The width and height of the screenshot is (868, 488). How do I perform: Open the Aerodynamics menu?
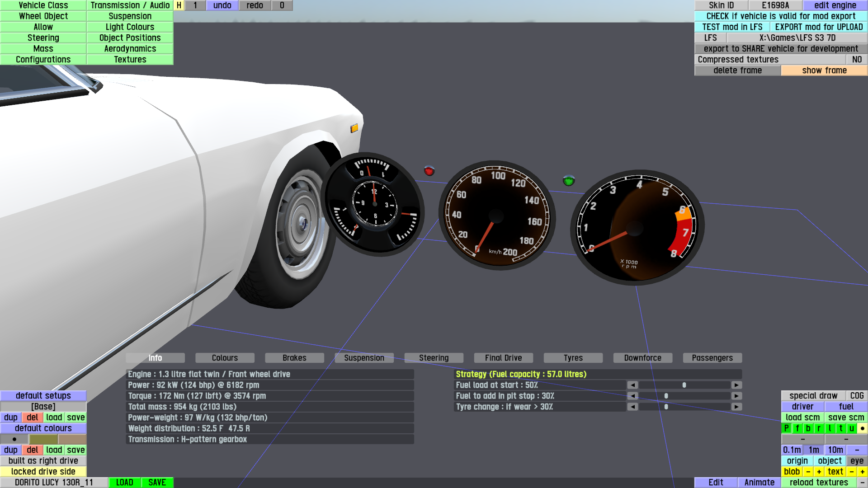[x=130, y=49]
